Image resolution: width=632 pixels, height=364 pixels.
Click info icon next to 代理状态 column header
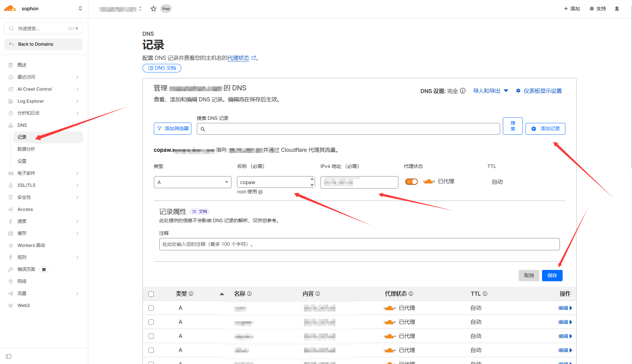[411, 294]
